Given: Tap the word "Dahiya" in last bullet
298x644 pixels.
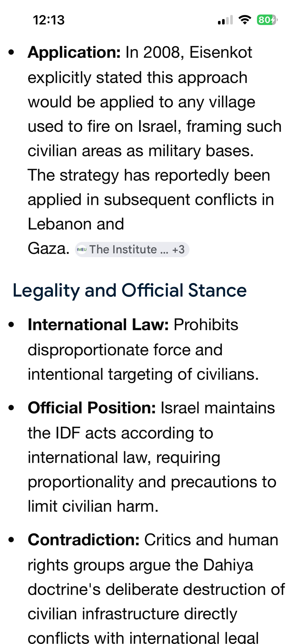Looking at the screenshot, I should point(228,565).
